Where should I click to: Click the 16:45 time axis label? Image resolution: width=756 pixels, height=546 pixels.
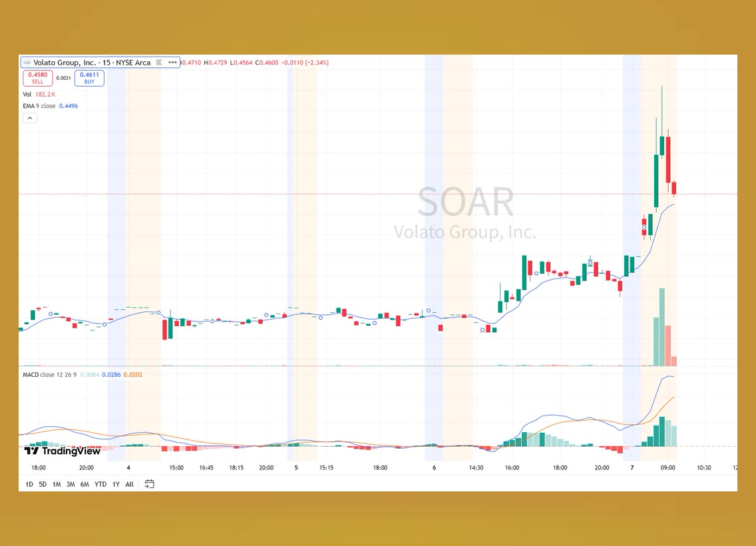tap(206, 467)
